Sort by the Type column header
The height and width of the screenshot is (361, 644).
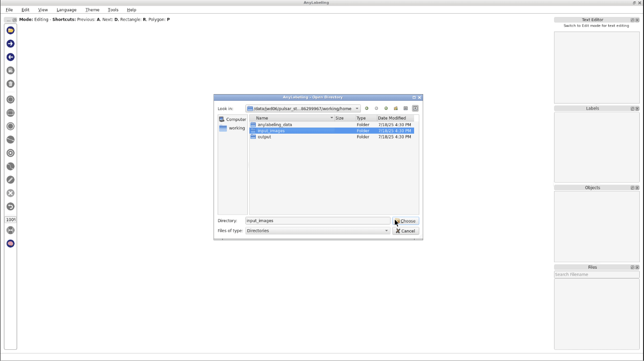(x=366, y=118)
